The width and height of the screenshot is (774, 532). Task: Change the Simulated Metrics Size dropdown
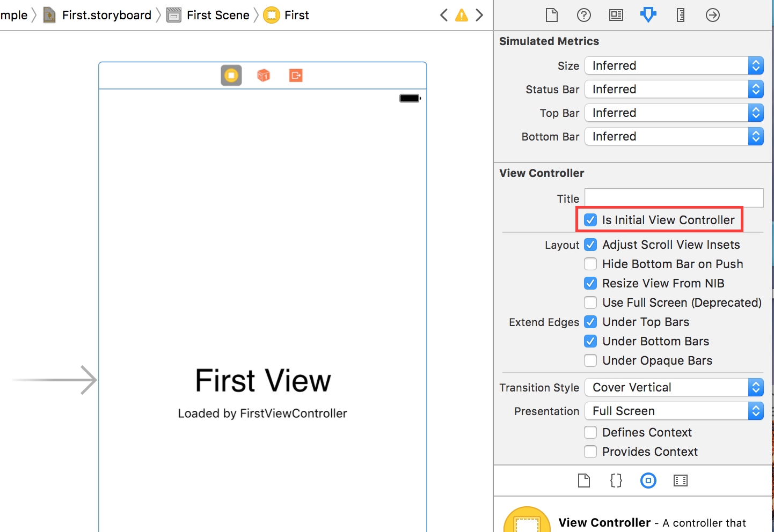coord(756,65)
